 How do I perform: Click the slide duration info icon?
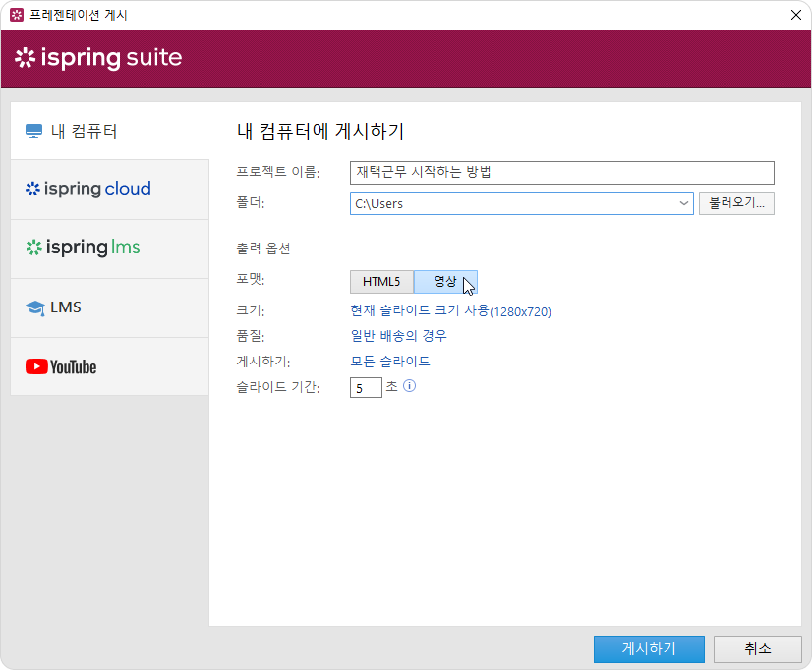click(409, 386)
